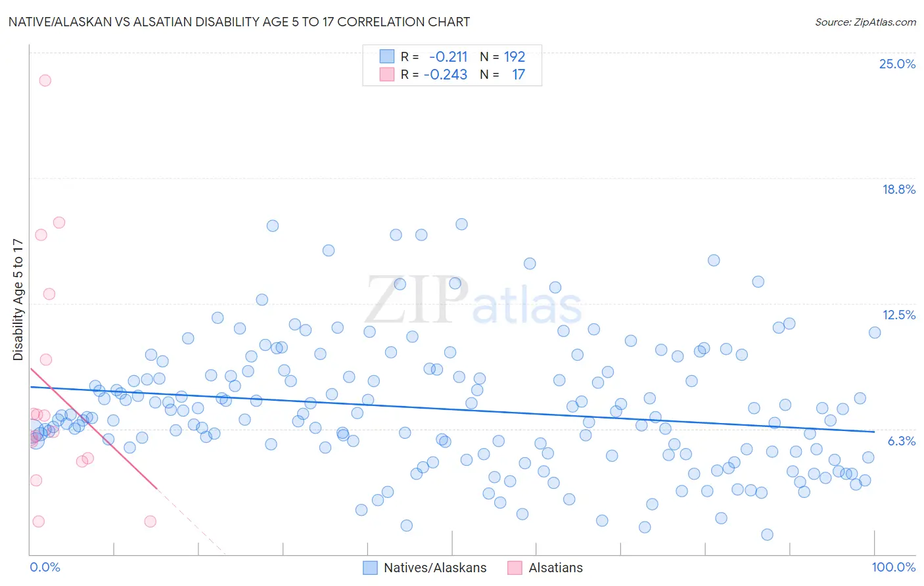
Task: Click the Alsatians legend label
Action: [x=555, y=568]
